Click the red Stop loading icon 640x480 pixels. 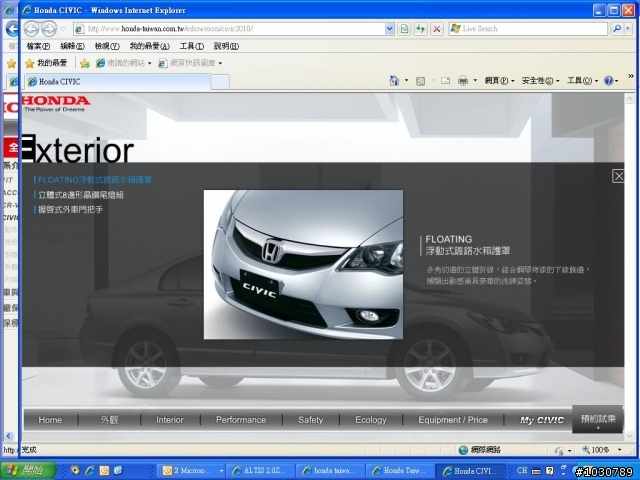point(437,29)
